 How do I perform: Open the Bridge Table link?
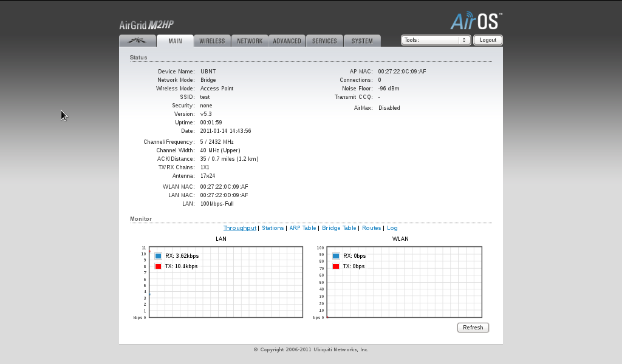(339, 227)
